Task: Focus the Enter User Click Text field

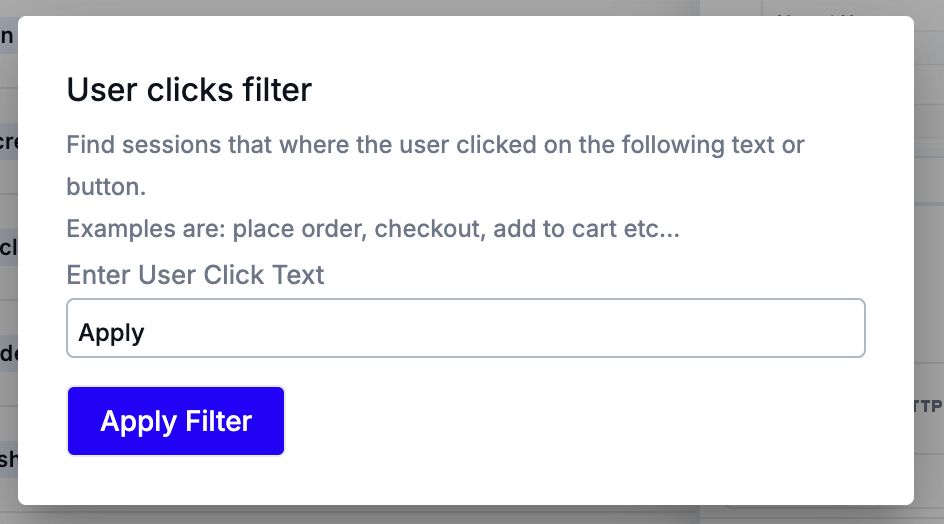Action: point(465,328)
